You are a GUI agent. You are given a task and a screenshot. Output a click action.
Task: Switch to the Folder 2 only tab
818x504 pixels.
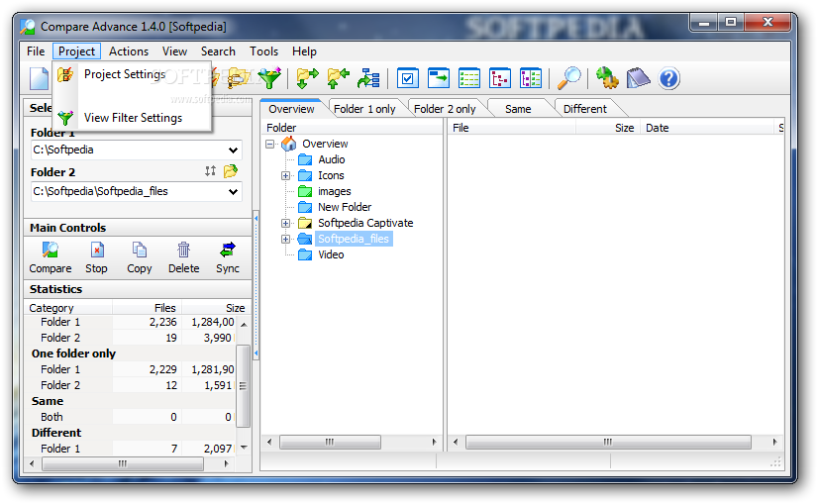coord(445,109)
